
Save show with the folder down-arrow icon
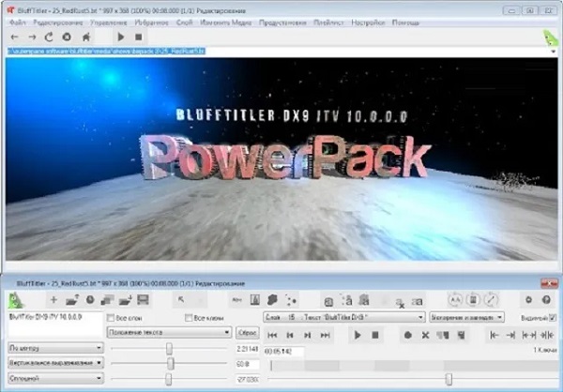pos(126,300)
